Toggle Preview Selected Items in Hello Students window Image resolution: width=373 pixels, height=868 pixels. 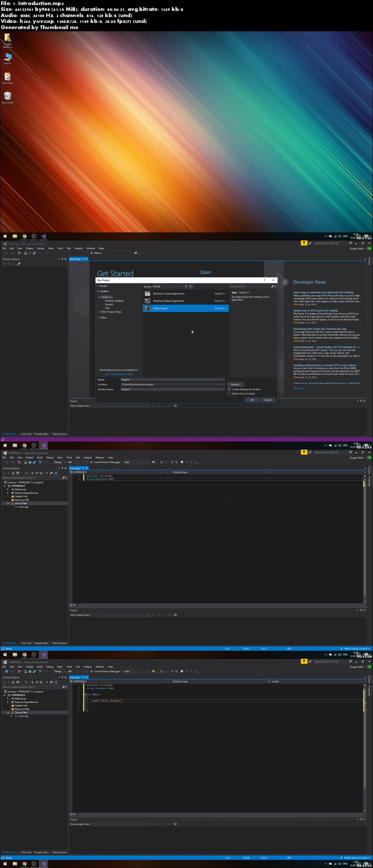[x=56, y=682]
